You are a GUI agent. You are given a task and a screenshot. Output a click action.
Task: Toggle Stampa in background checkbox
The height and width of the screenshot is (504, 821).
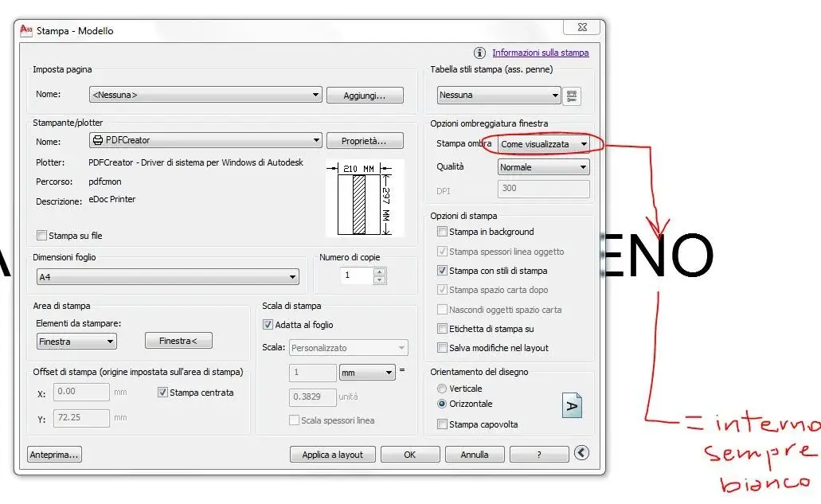click(x=442, y=232)
